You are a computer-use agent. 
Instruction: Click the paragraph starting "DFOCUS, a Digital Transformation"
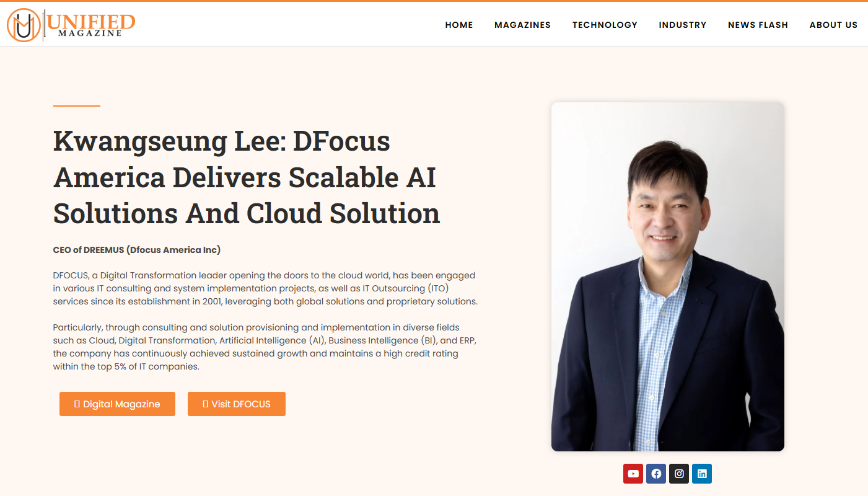click(x=265, y=288)
